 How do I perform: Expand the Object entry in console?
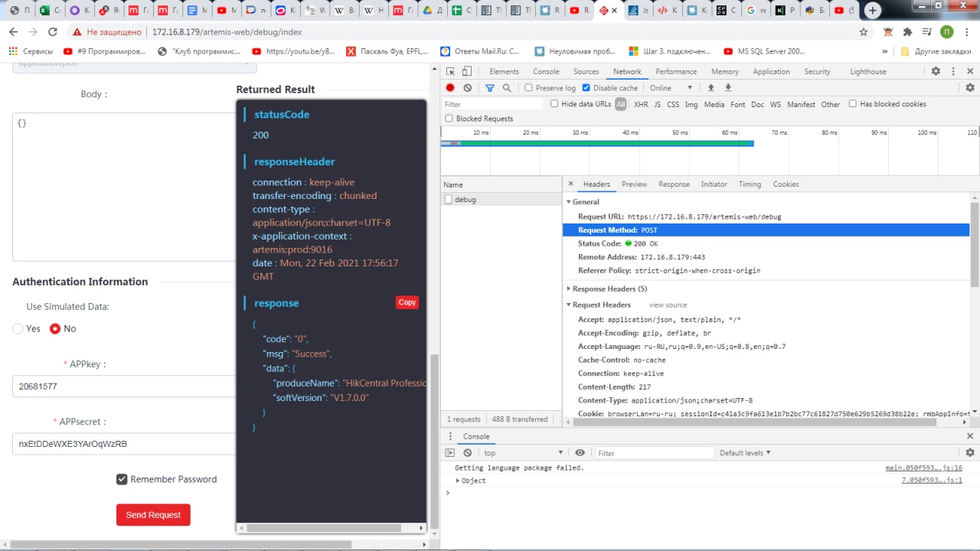pos(458,481)
